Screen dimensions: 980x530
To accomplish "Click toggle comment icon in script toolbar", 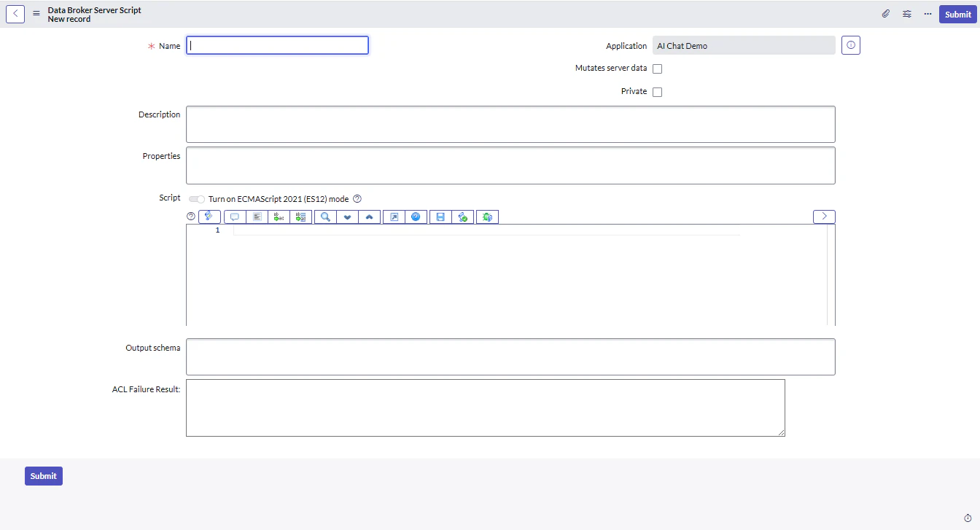I will point(235,217).
